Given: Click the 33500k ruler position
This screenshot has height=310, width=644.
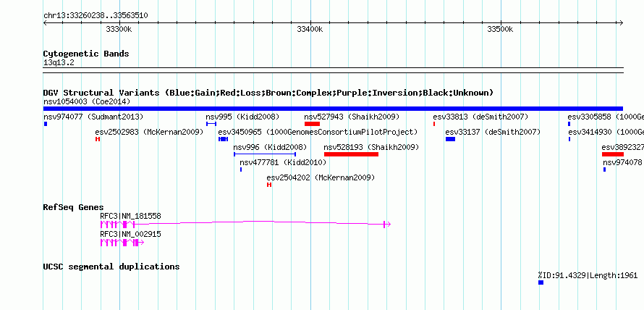Looking at the screenshot, I should (x=500, y=29).
